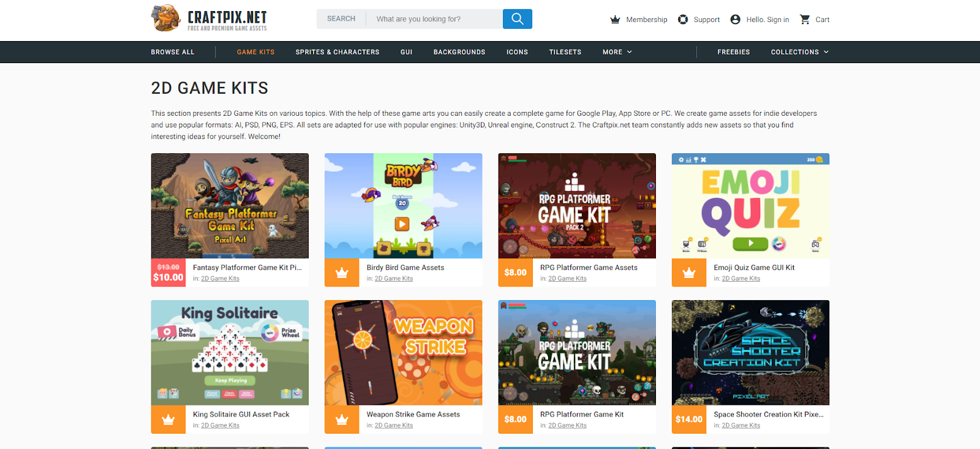The image size is (980, 449).
Task: Open Weapon Strike Game Assets title link
Action: 413,415
